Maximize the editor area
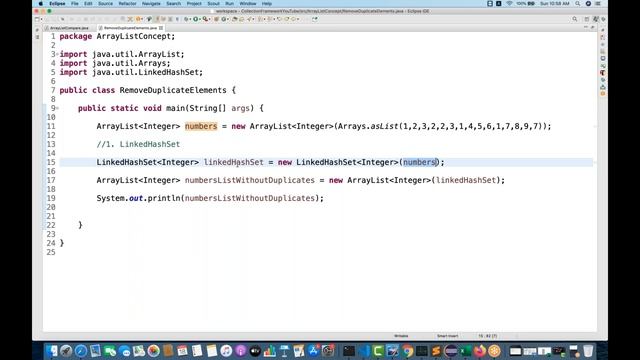This screenshot has height=360, width=640. pyautogui.click(x=593, y=27)
